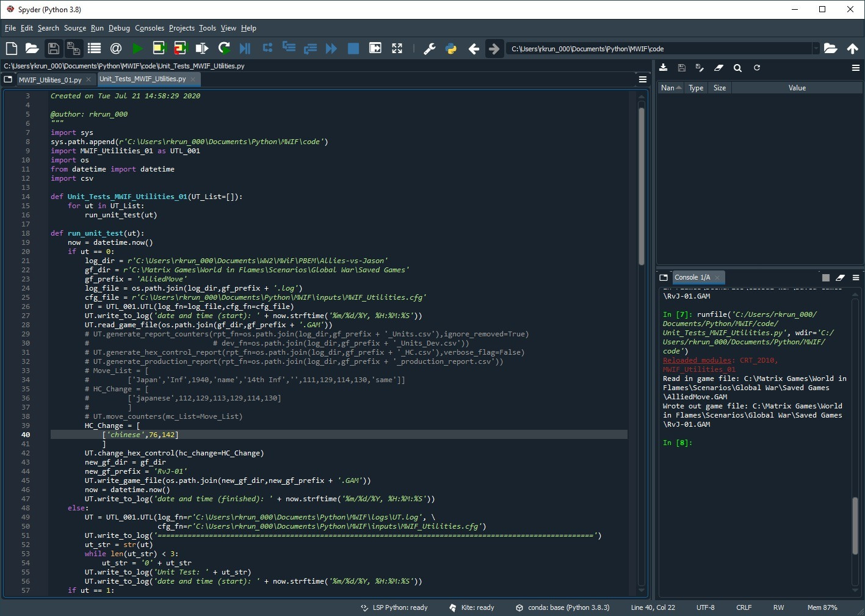This screenshot has height=616, width=865.
Task: Open Variable explorer options hamburger menu
Action: 855,68
